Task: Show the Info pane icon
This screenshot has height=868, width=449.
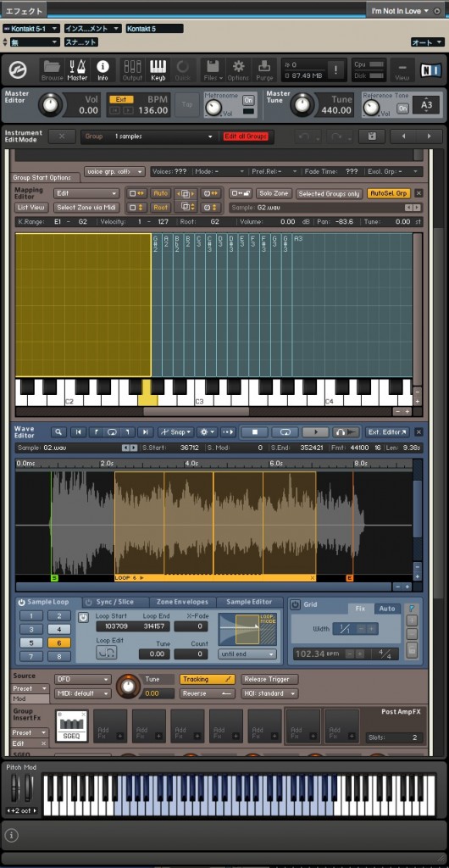Action: coord(103,70)
